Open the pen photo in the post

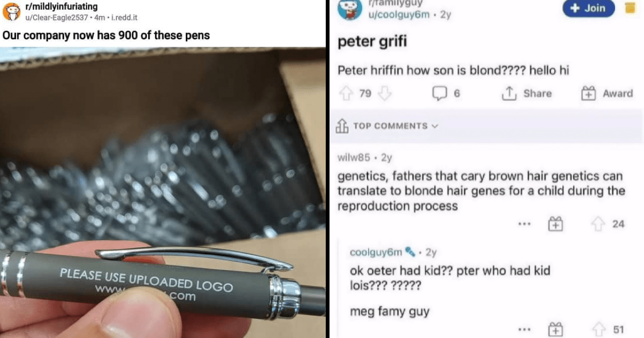163,192
